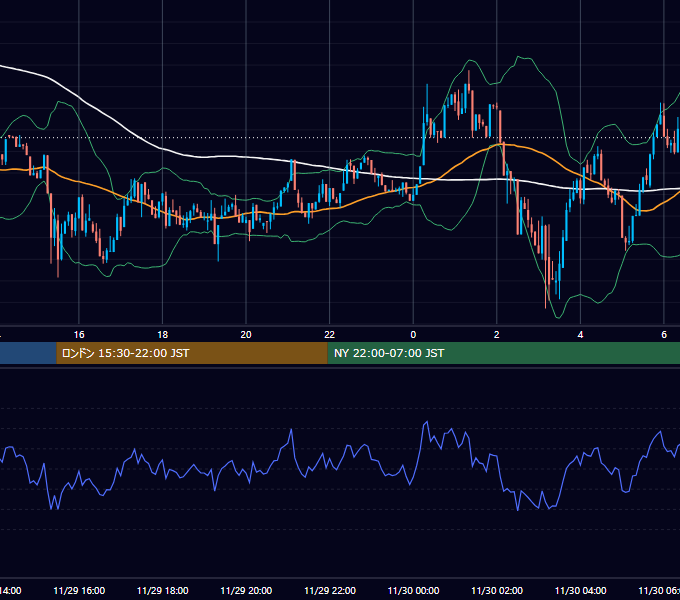Click the 20 hour label on price chart axis

[246, 335]
